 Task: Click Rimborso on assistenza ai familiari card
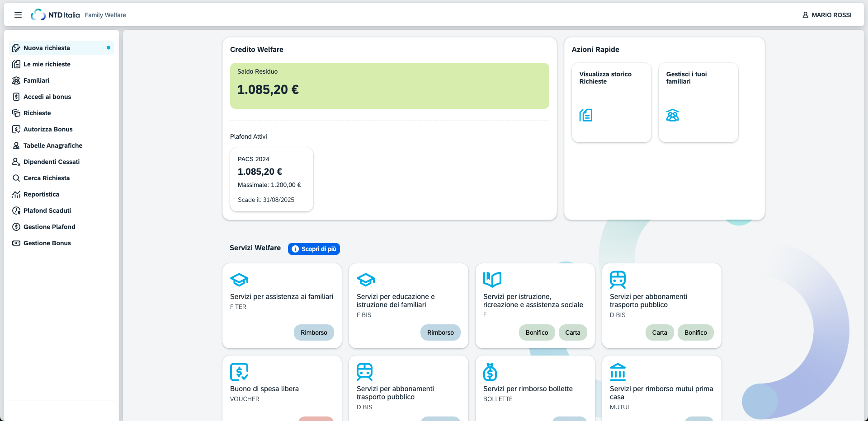click(x=314, y=332)
